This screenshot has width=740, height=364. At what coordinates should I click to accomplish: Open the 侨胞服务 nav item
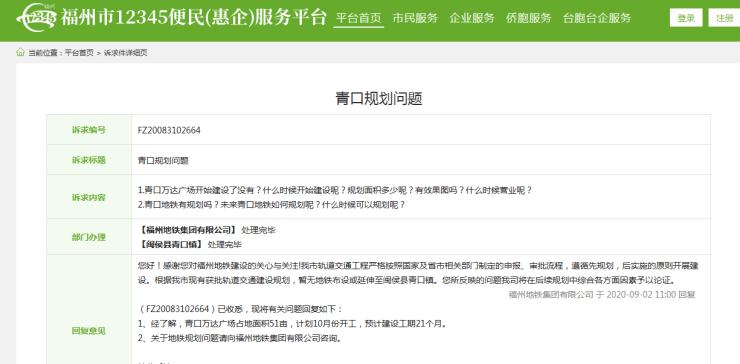[x=529, y=18]
